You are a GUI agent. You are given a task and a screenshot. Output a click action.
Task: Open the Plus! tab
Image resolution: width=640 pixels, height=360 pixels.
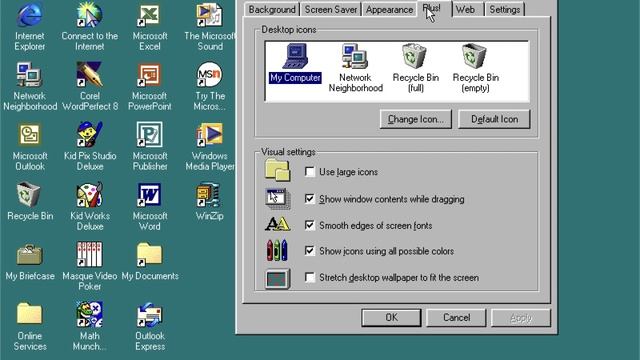(434, 8)
